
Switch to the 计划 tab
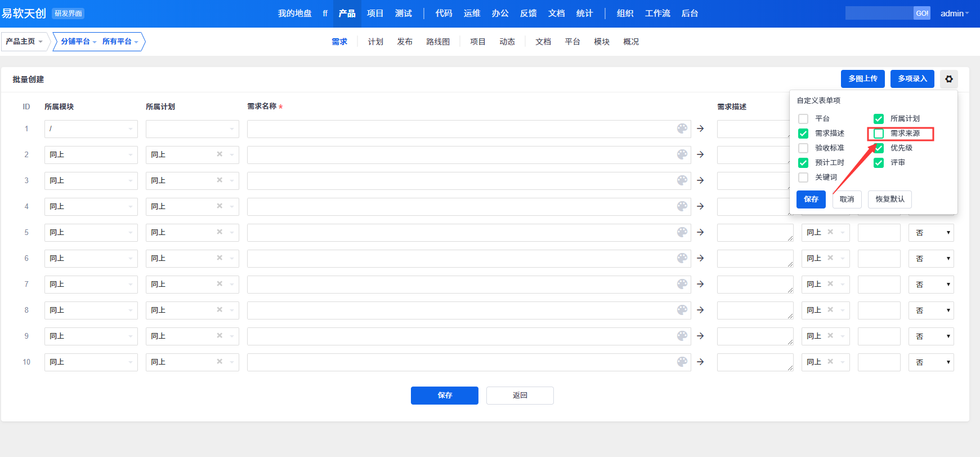(x=375, y=42)
